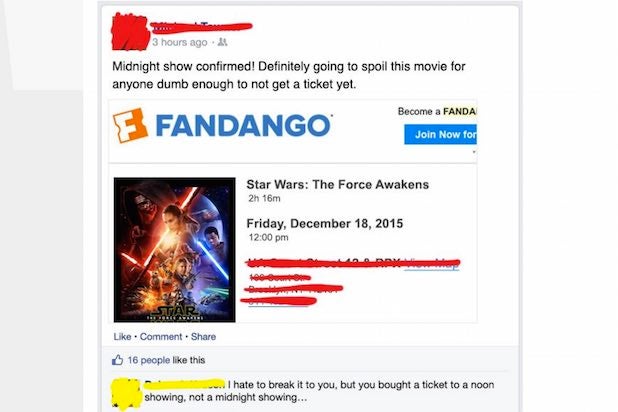This screenshot has width=618, height=412.
Task: Click the small arrow below Join Now
Action: click(x=474, y=152)
